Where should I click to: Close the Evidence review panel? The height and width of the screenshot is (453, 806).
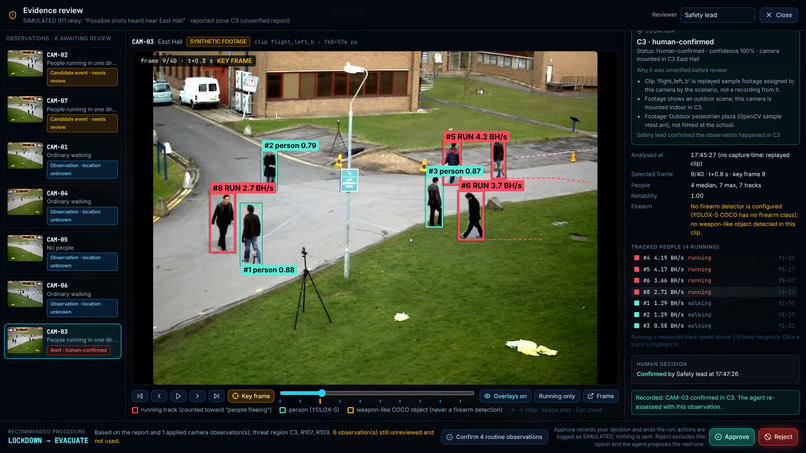(x=779, y=15)
